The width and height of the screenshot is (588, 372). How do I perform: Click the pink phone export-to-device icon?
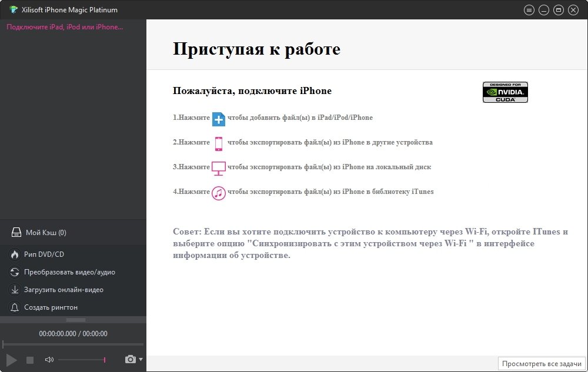pyautogui.click(x=219, y=143)
